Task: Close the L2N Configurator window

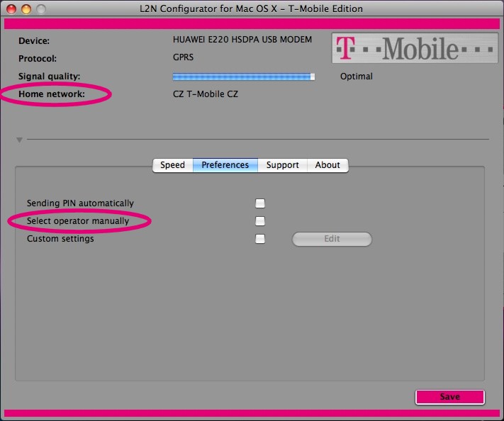Action: [x=11, y=9]
